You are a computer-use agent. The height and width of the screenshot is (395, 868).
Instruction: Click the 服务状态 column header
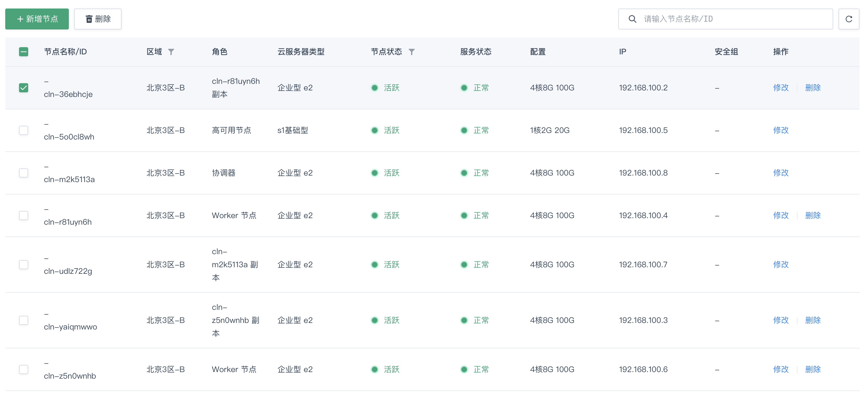click(x=476, y=52)
